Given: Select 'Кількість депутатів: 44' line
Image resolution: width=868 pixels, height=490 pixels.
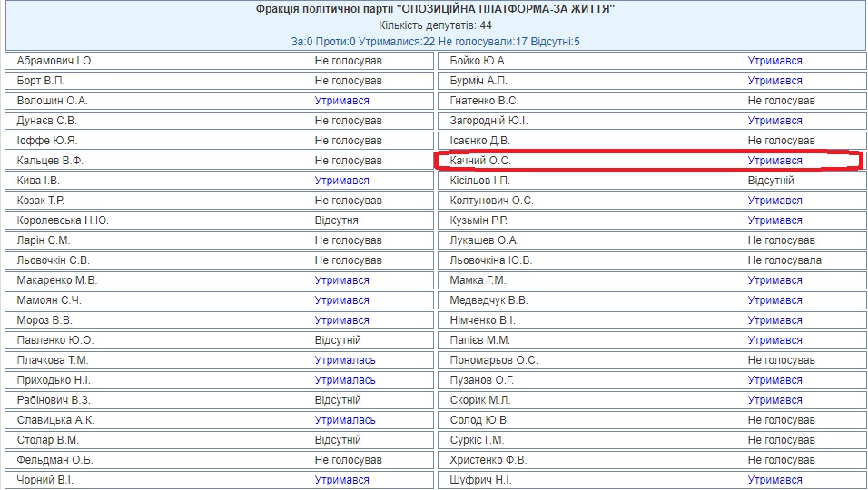Looking at the screenshot, I should coord(435,25).
